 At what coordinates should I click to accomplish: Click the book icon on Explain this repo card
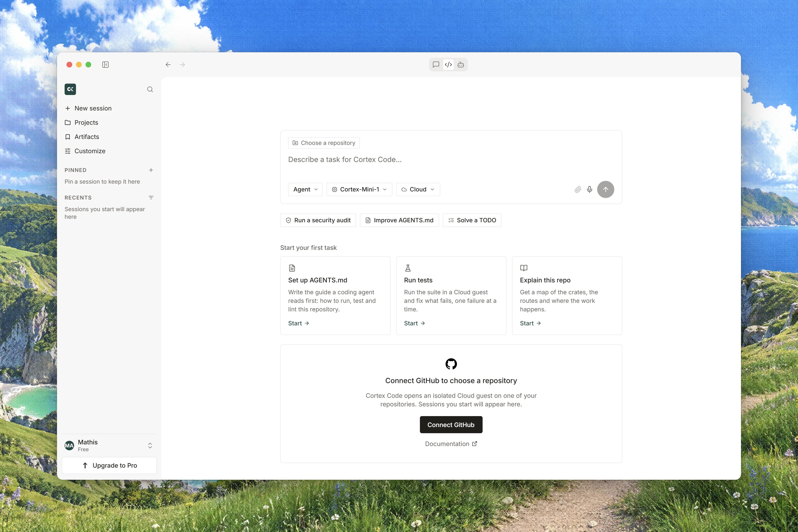pos(524,268)
